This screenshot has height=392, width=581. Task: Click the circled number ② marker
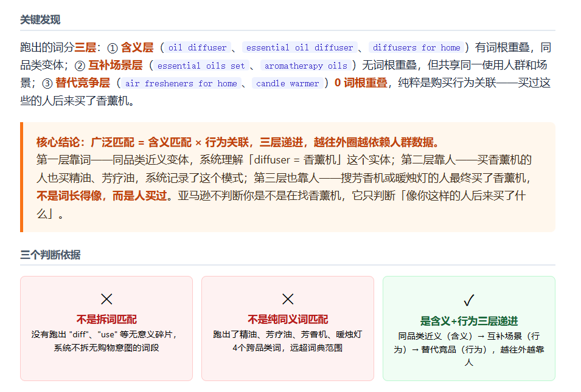80,66
